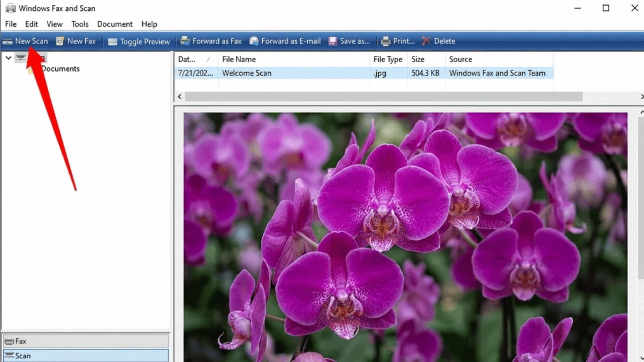Click the Toggle Preview icon
The image size is (644, 362).
pos(112,42)
